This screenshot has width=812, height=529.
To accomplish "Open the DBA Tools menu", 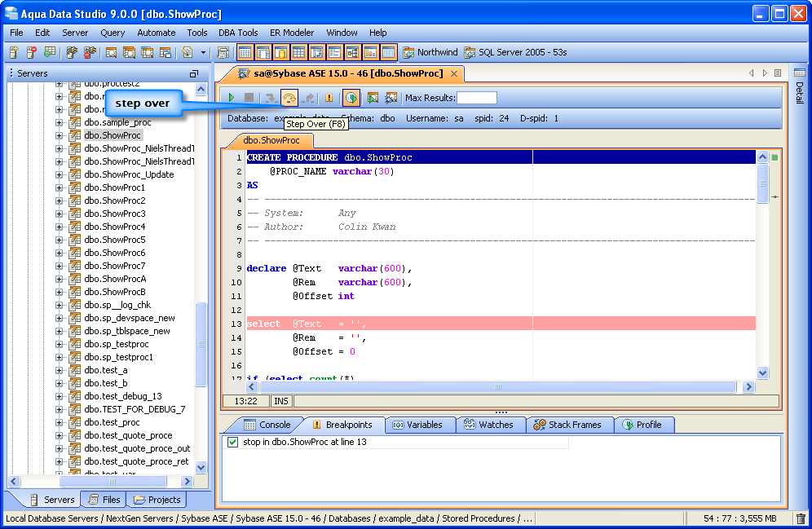I will click(238, 33).
